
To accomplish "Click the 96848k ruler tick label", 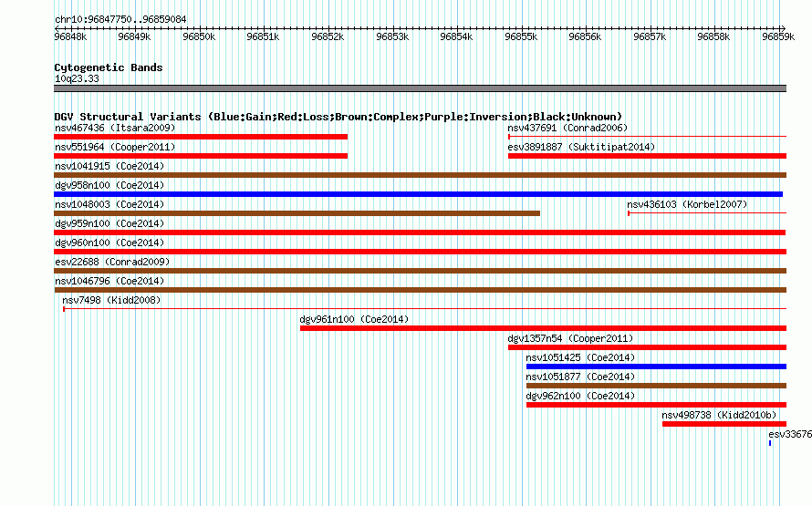I will (70, 36).
